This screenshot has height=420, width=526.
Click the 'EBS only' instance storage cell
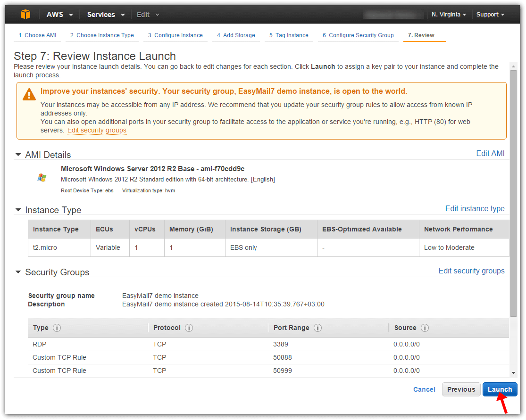(x=271, y=247)
